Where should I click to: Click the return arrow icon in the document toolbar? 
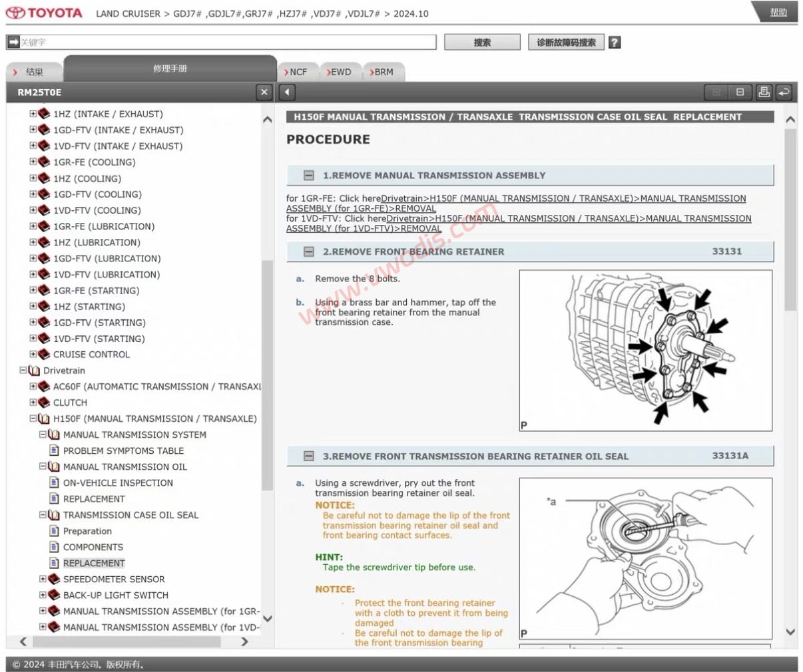tap(784, 92)
